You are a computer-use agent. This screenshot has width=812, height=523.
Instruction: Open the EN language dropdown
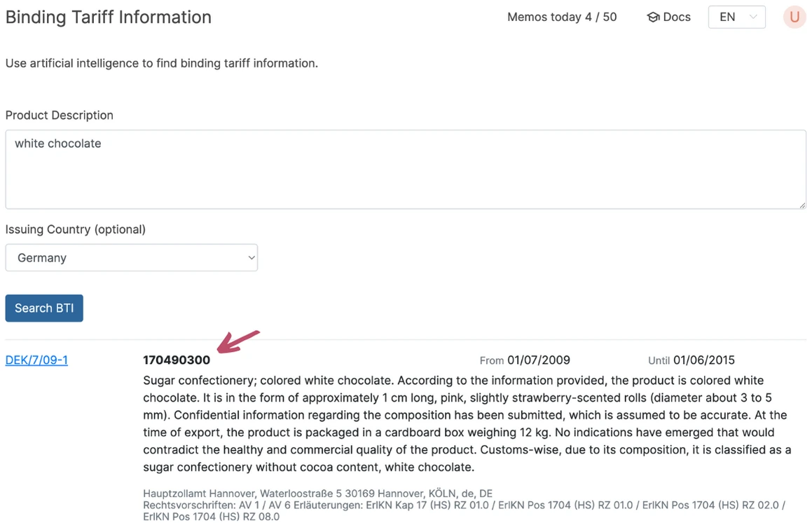[x=736, y=18]
